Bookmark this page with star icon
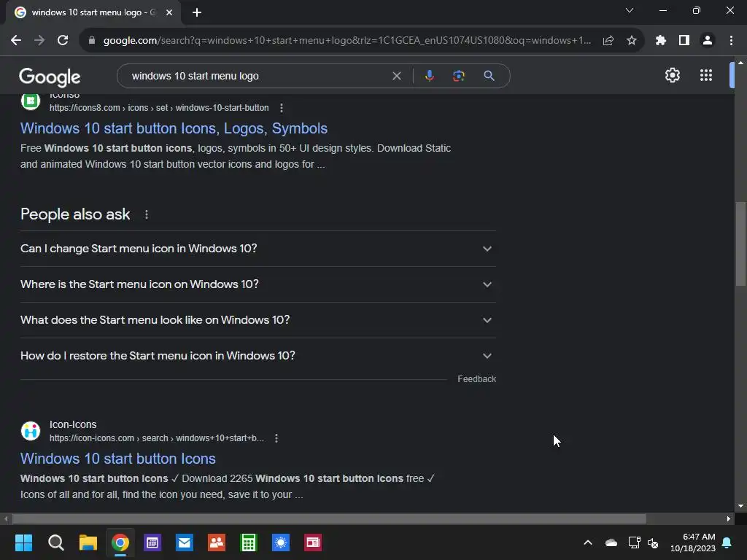 click(x=632, y=41)
